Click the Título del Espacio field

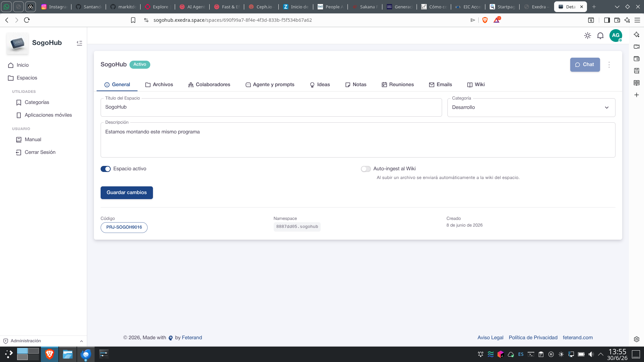tap(271, 107)
